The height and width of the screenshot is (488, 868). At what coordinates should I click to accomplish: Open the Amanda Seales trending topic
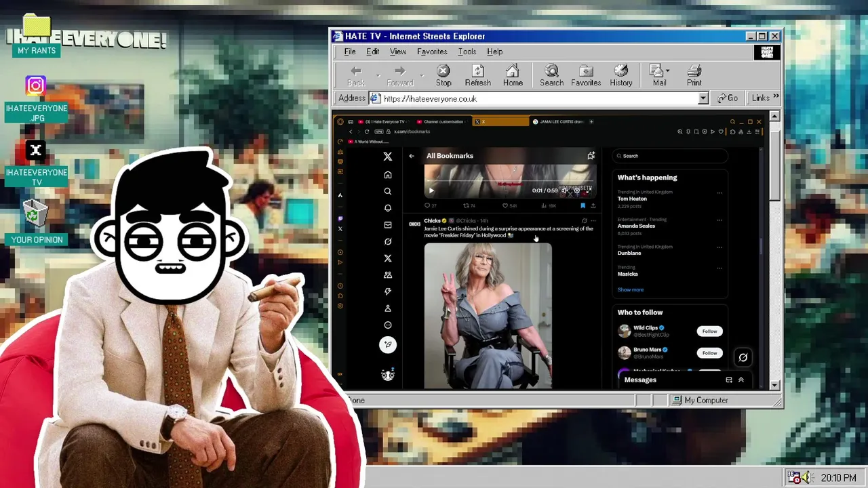tap(636, 226)
